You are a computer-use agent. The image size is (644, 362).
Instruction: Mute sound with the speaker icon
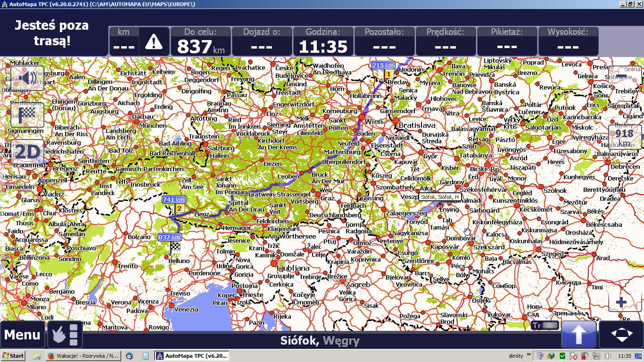(x=27, y=78)
